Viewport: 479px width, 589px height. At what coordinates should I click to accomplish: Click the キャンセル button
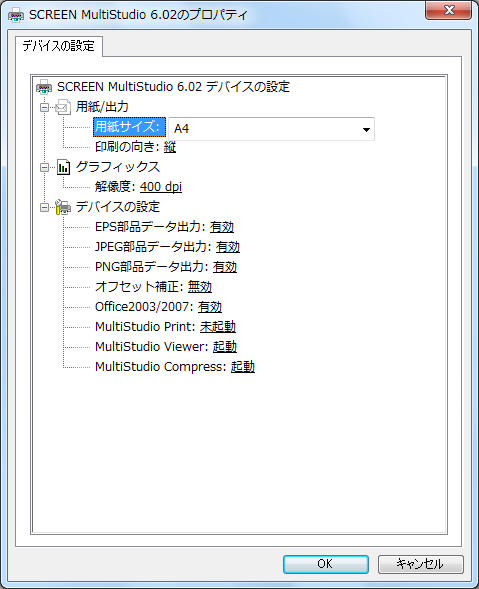(x=420, y=564)
